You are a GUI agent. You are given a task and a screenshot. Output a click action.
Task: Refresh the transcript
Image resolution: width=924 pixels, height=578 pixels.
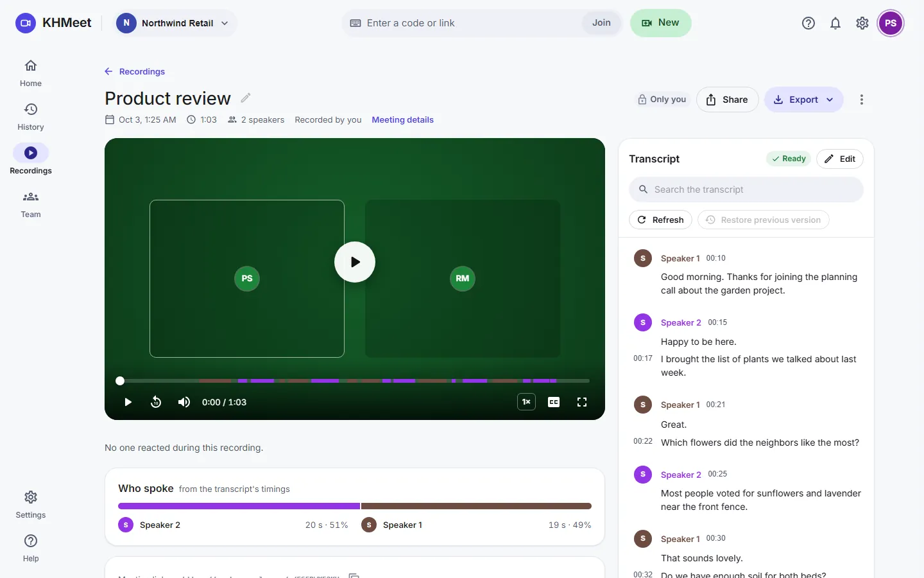[660, 220]
